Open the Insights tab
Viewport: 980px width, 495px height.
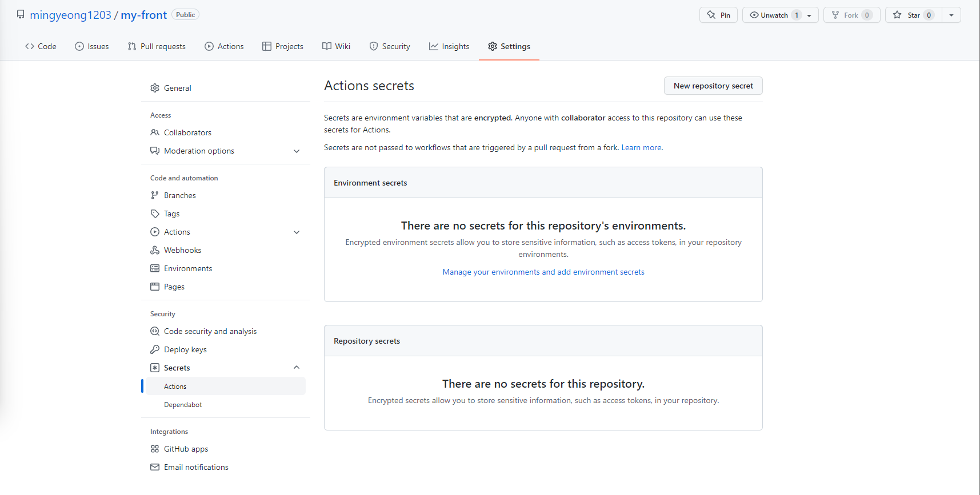(x=449, y=46)
